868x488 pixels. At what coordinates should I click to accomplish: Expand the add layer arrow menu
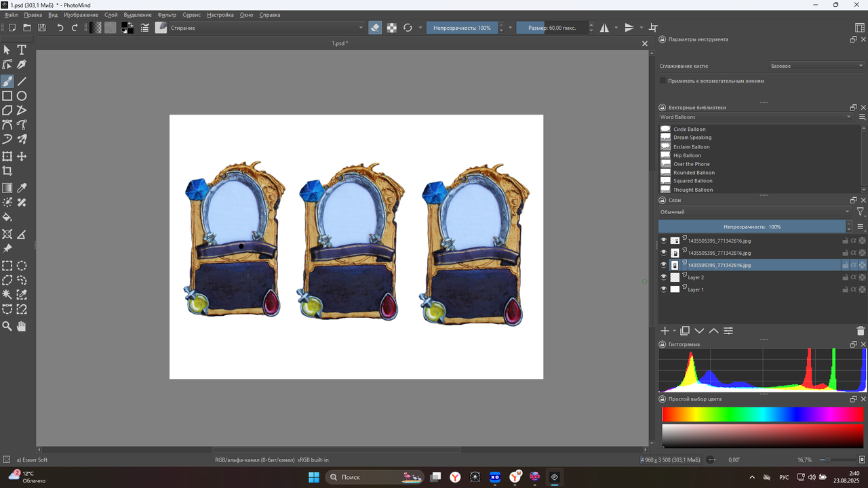point(674,331)
